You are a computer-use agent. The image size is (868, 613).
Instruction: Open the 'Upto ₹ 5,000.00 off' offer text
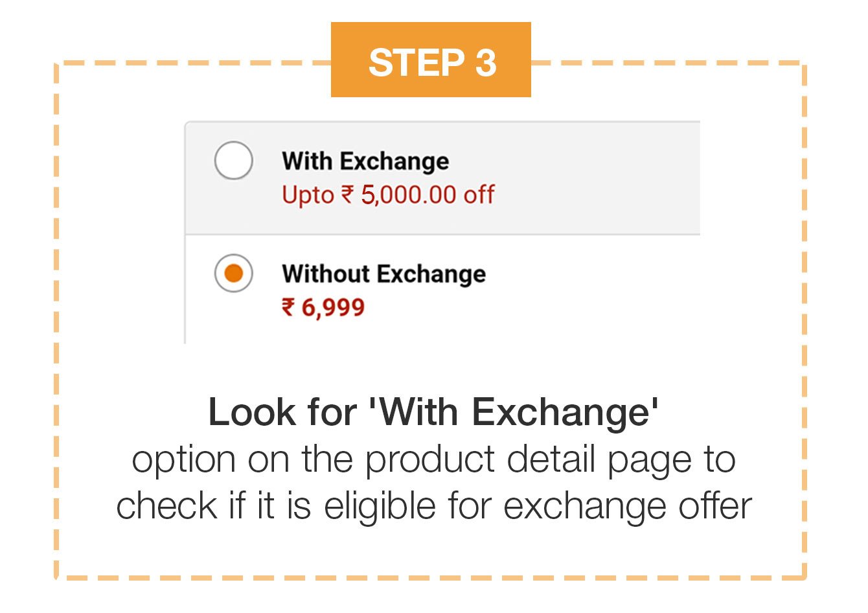(x=387, y=194)
